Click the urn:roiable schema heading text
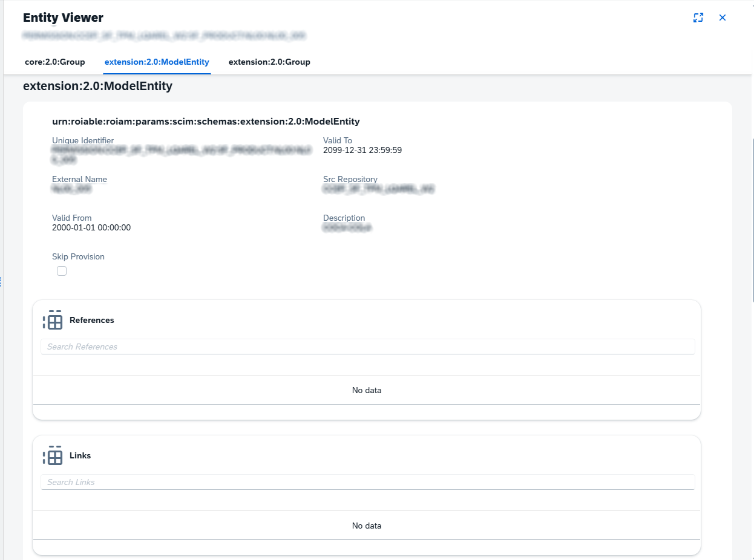This screenshot has height=560, width=754. tap(206, 122)
